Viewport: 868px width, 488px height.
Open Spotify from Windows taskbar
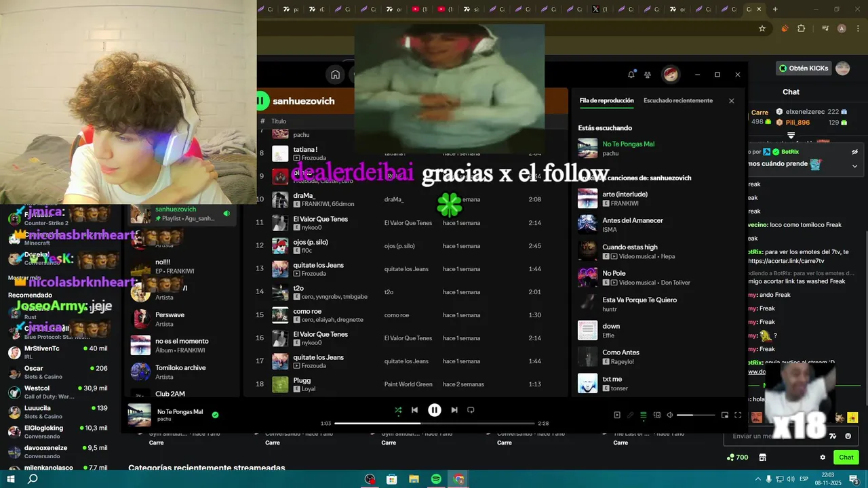(x=436, y=479)
